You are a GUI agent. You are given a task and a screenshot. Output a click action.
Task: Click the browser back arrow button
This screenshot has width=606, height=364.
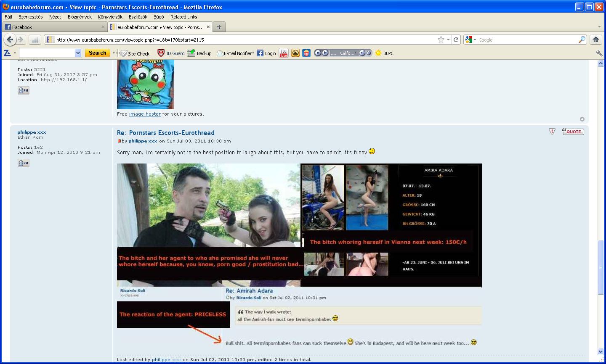10,40
